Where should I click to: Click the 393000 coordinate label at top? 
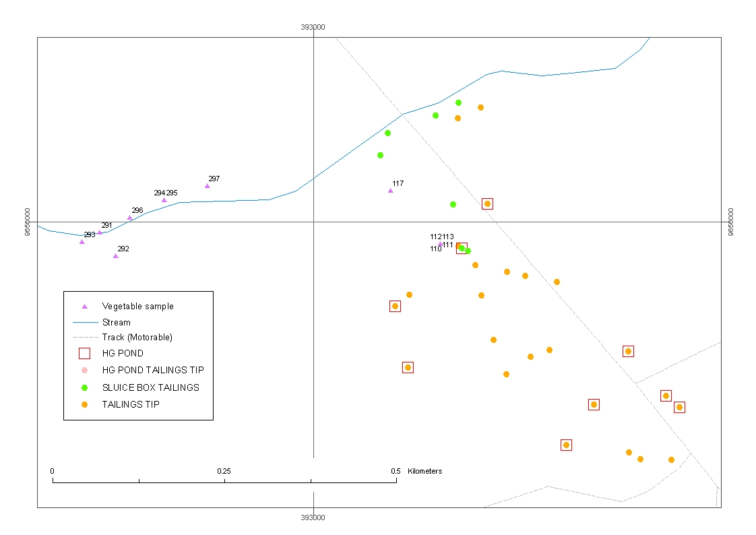click(313, 28)
